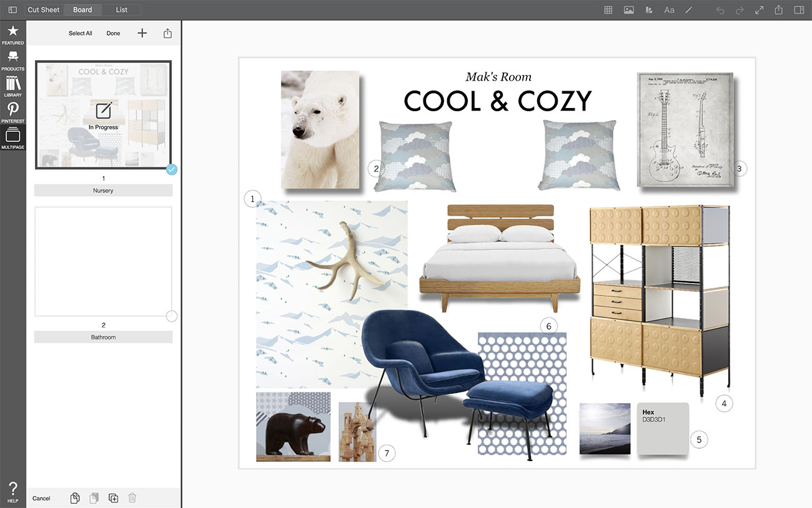Open the Featured star panel
This screenshot has height=508, width=812.
12,34
